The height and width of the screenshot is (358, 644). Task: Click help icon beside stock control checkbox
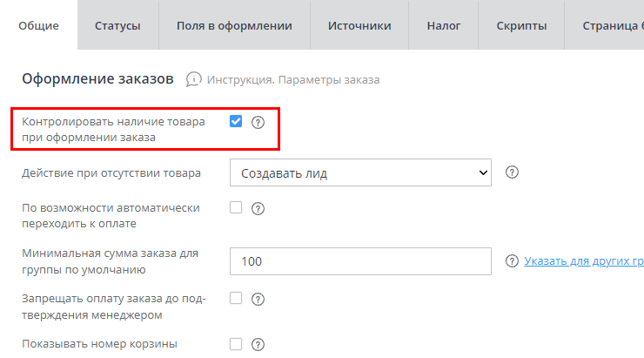tap(258, 123)
